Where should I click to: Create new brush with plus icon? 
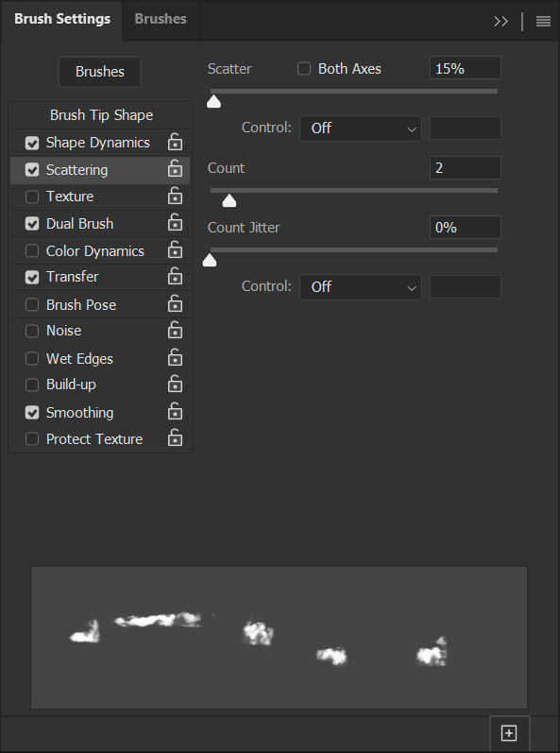[509, 733]
